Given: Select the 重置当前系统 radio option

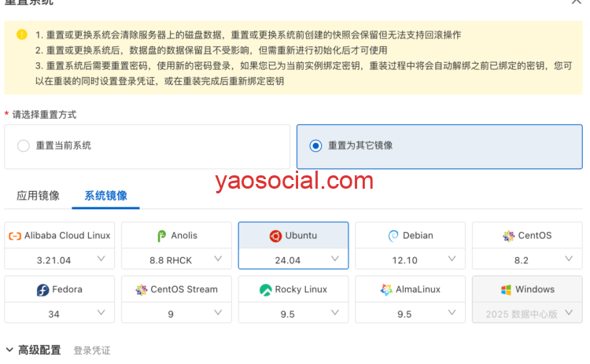Looking at the screenshot, I should [24, 145].
